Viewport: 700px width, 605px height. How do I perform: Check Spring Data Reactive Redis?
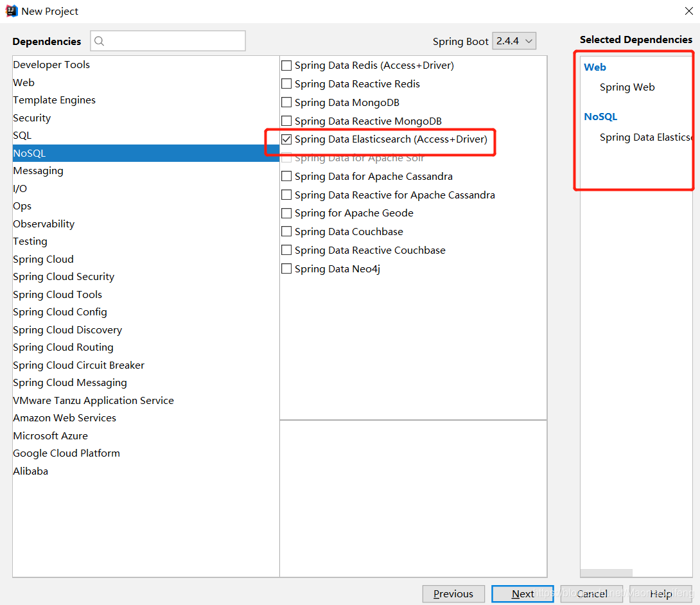tap(286, 84)
